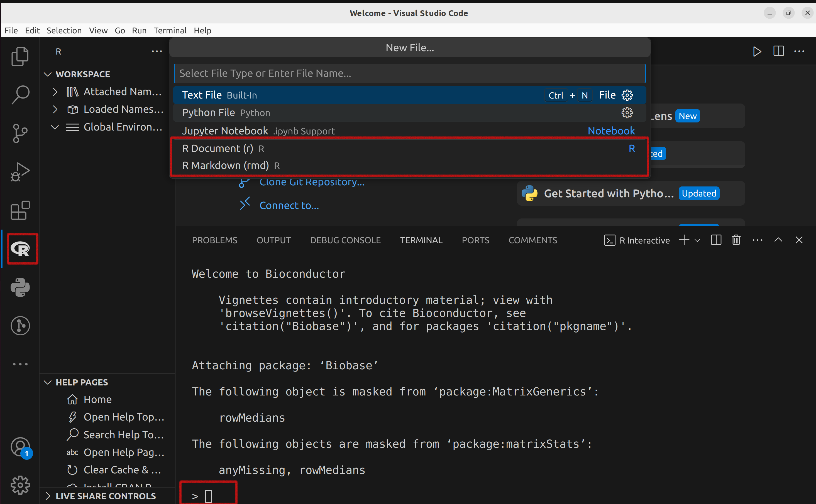Open the Extensions view icon
Screen dimensions: 816x504
click(x=20, y=210)
